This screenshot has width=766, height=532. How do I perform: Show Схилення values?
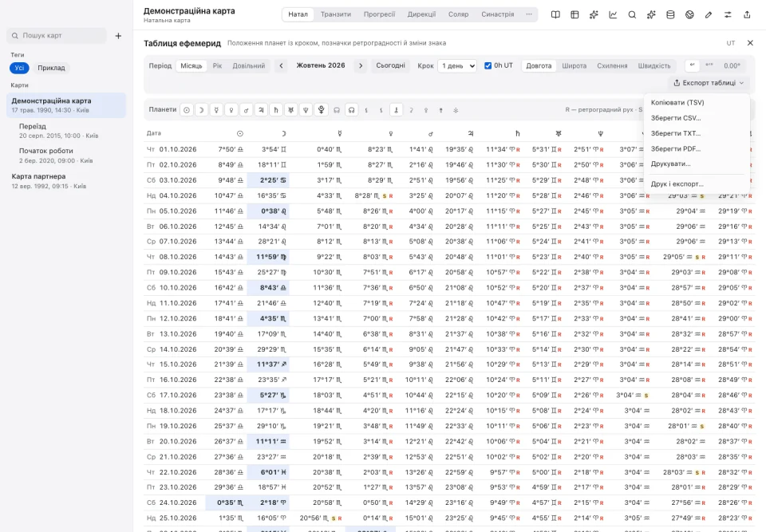click(x=612, y=65)
